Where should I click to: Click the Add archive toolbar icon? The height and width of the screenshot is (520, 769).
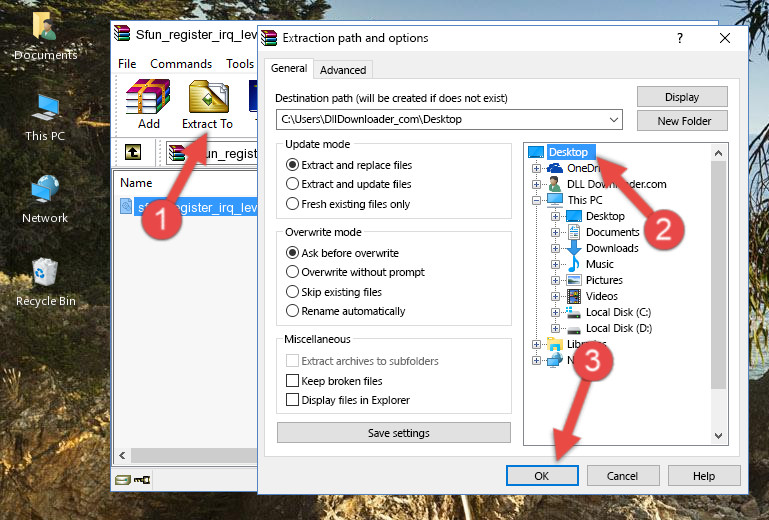(148, 105)
